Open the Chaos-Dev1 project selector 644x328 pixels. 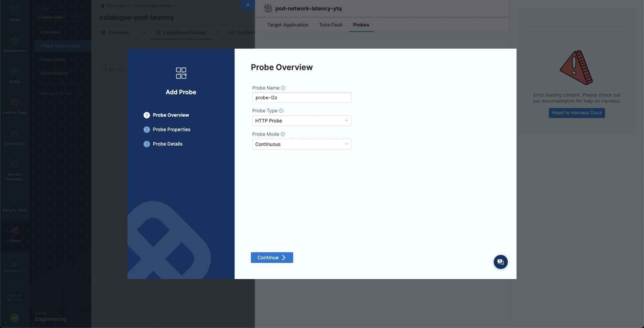tap(60, 17)
